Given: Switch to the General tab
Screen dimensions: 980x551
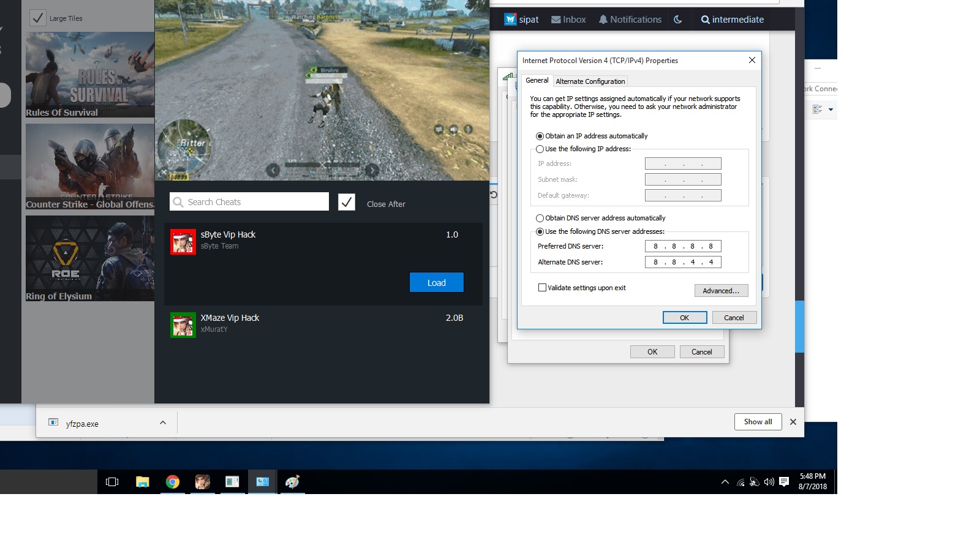Looking at the screenshot, I should pos(537,80).
